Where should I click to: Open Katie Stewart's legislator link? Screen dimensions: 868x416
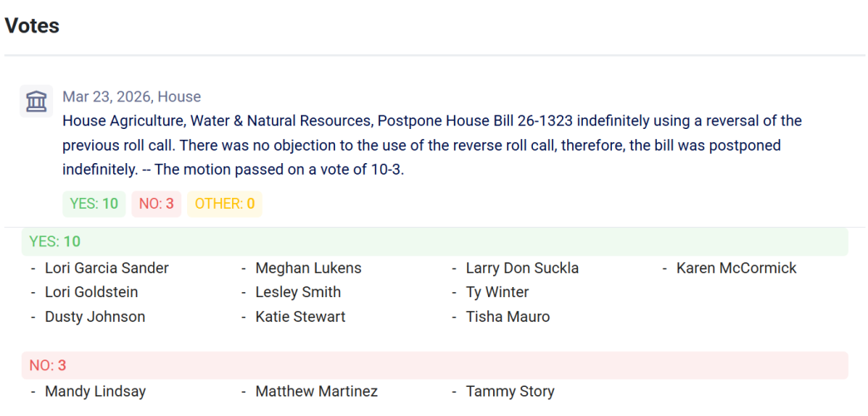pos(301,317)
